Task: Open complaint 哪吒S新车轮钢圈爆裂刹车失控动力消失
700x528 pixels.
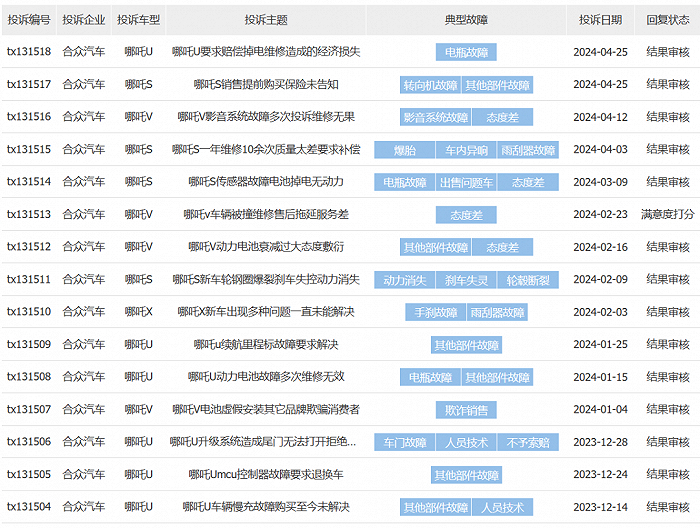Action: tap(266, 280)
